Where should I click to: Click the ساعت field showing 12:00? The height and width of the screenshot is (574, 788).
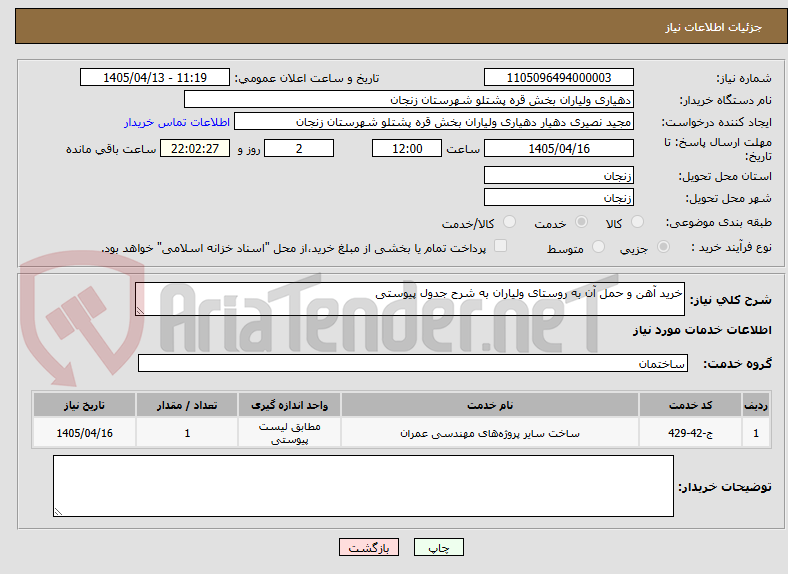point(407,149)
